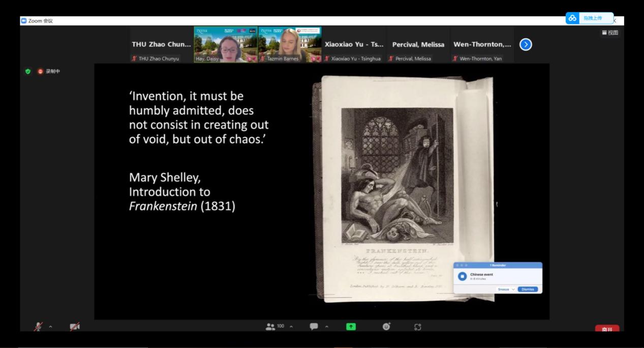Unmute the microphone in the Zoom toolbar
This screenshot has width=644, height=348.
38,327
